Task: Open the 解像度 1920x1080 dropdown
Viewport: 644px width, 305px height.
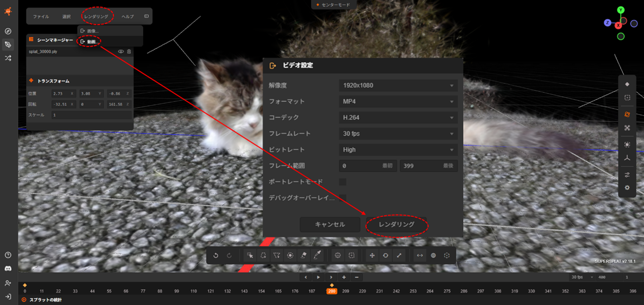Action: [398, 86]
